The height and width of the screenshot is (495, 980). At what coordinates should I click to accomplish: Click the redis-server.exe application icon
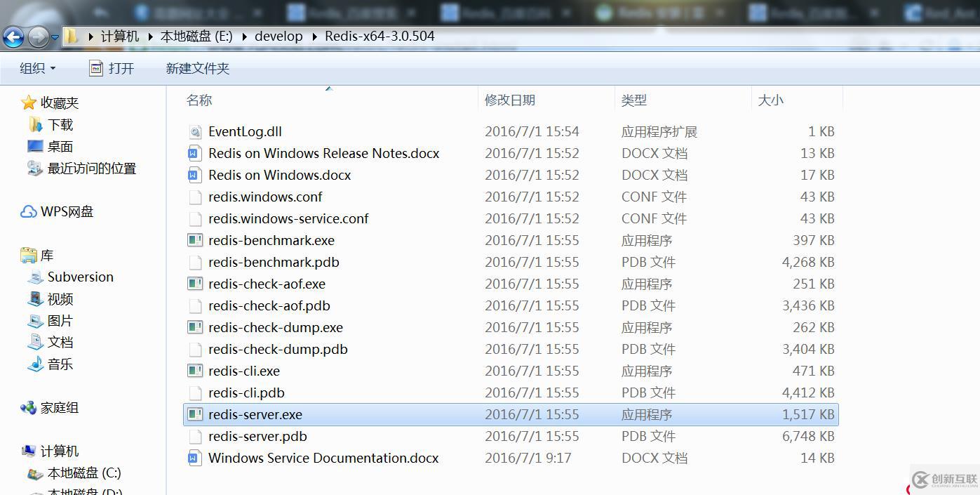[x=195, y=414]
